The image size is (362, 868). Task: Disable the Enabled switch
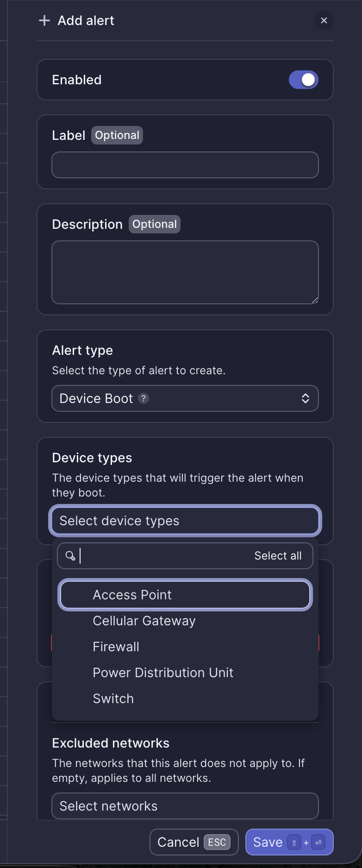pyautogui.click(x=303, y=79)
